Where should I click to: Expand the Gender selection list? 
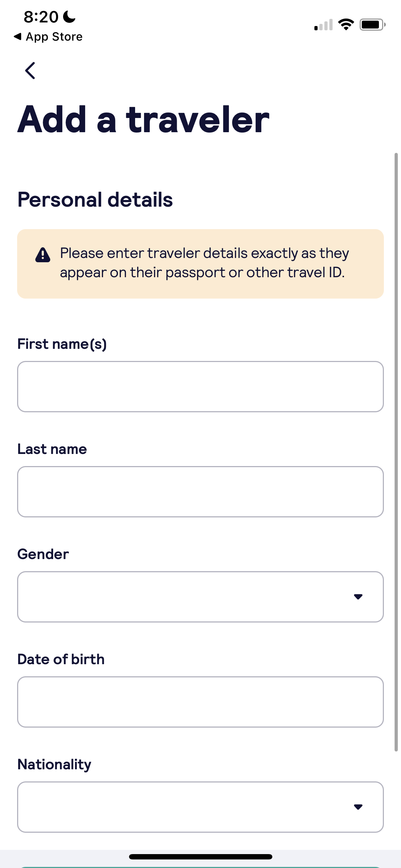point(200,596)
